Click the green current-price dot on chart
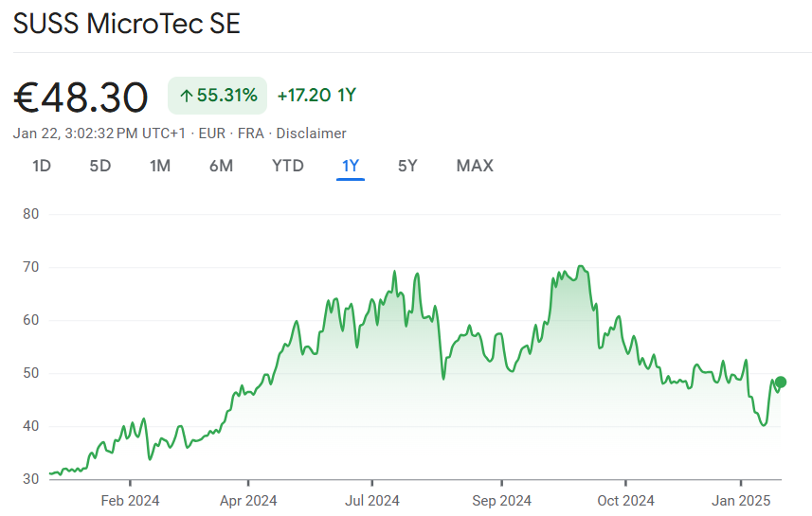 pyautogui.click(x=781, y=382)
